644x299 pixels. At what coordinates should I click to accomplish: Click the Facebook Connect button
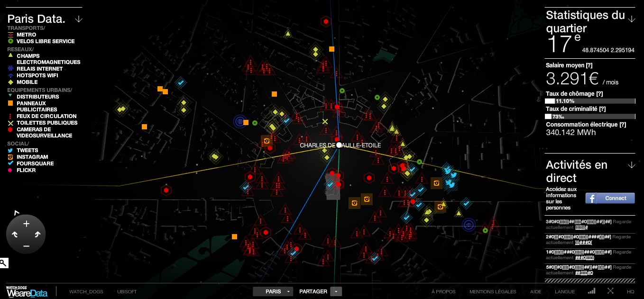coord(610,198)
